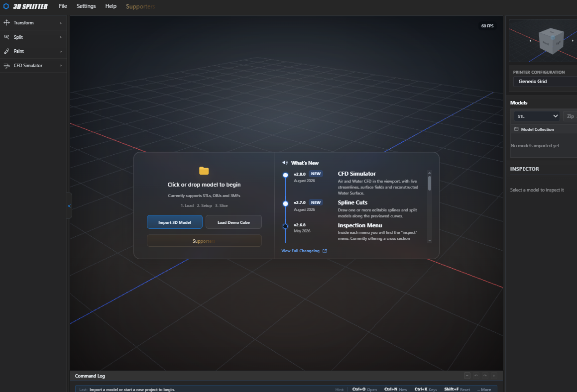The width and height of the screenshot is (577, 392).
Task: Expand the Transform panel arrow
Action: coord(61,23)
